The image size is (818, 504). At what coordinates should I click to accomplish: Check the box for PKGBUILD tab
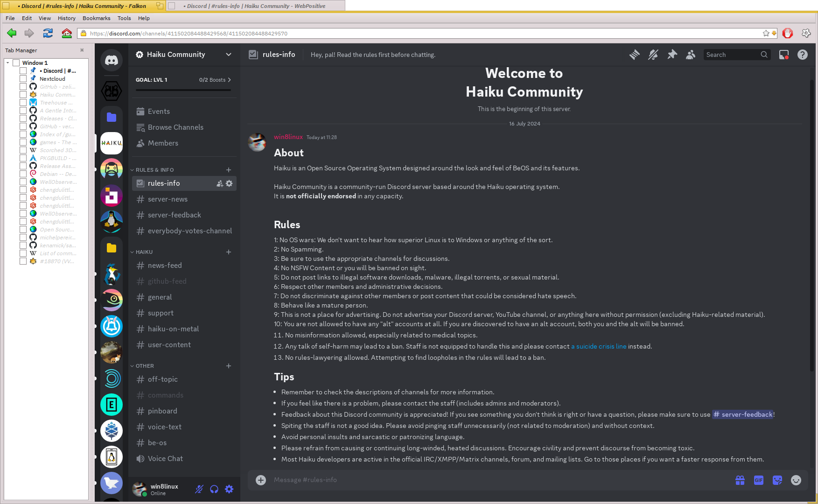[23, 158]
